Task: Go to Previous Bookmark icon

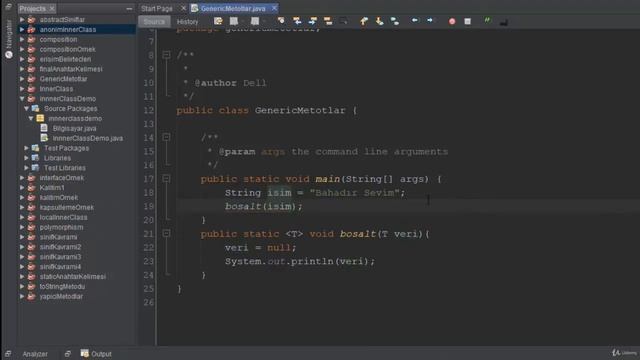Action: tap(364, 21)
